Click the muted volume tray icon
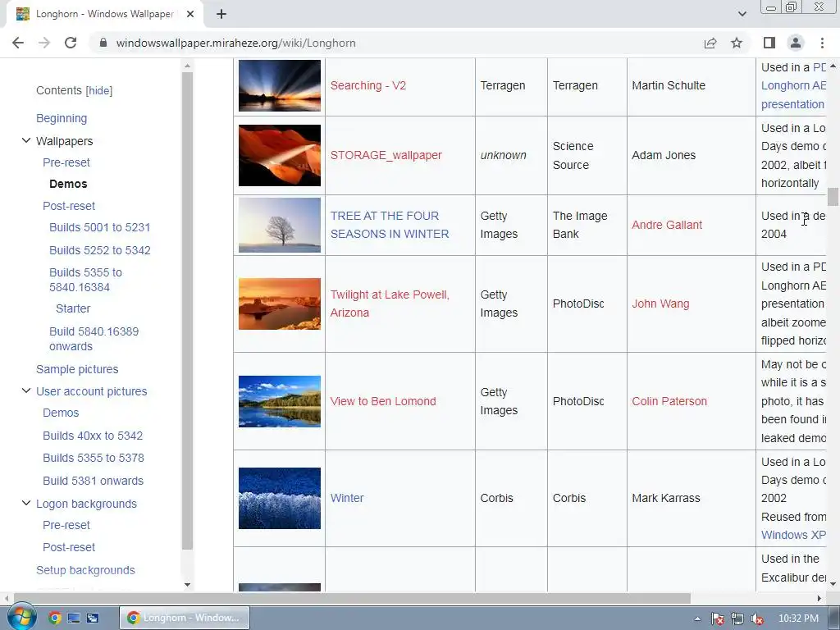 tap(757, 619)
